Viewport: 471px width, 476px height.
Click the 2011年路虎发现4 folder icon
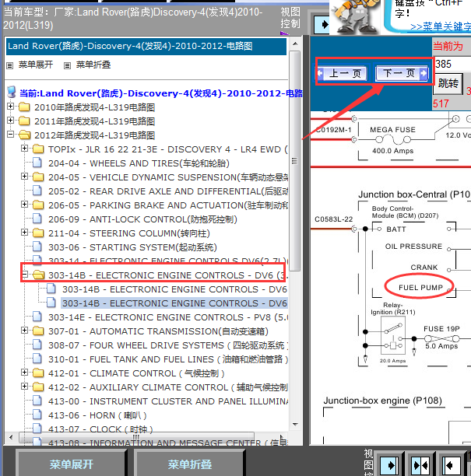click(24, 121)
